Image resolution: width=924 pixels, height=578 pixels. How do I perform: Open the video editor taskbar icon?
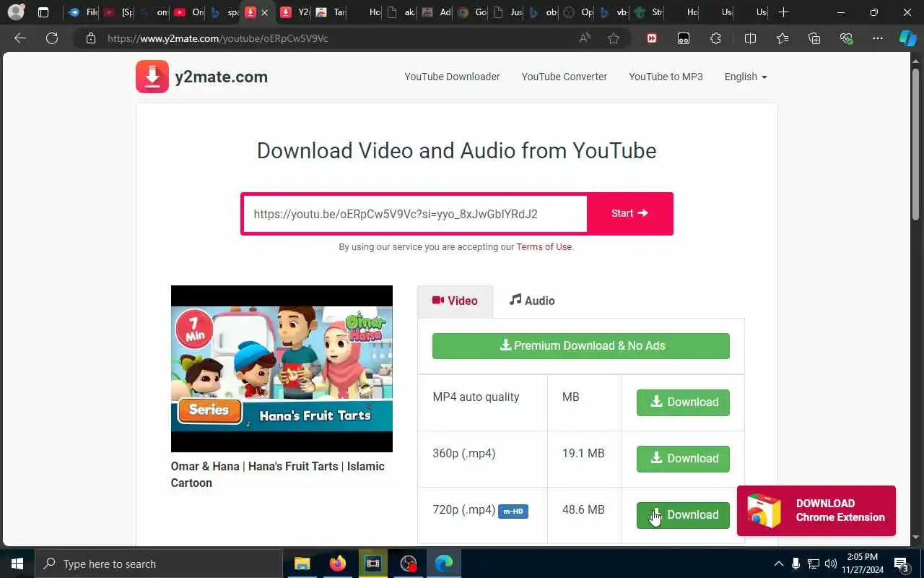click(372, 564)
